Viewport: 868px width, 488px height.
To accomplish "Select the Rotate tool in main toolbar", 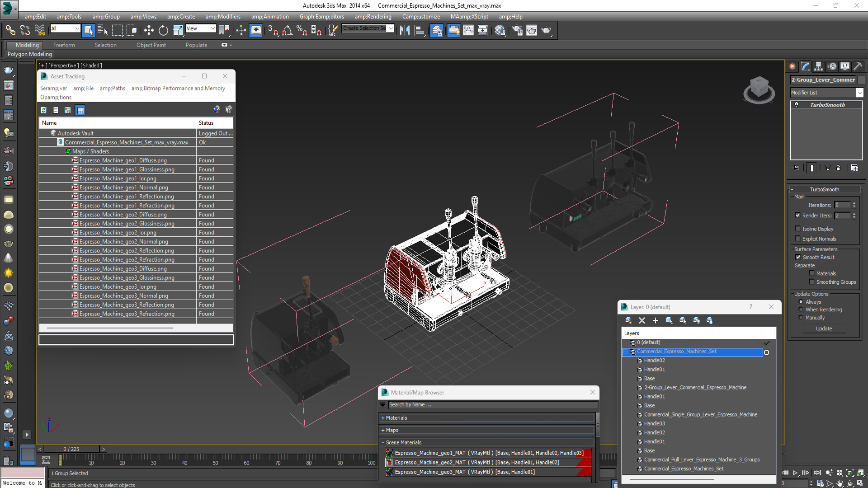I will pyautogui.click(x=163, y=30).
